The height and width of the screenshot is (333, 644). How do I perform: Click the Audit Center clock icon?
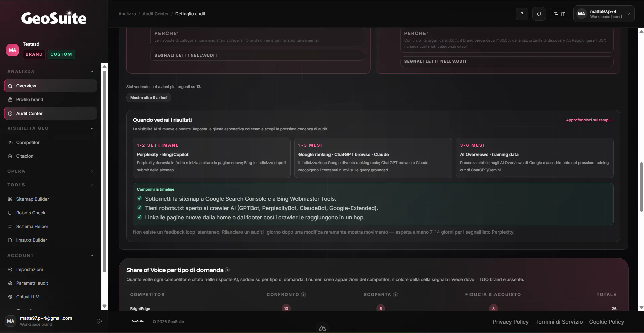10,113
